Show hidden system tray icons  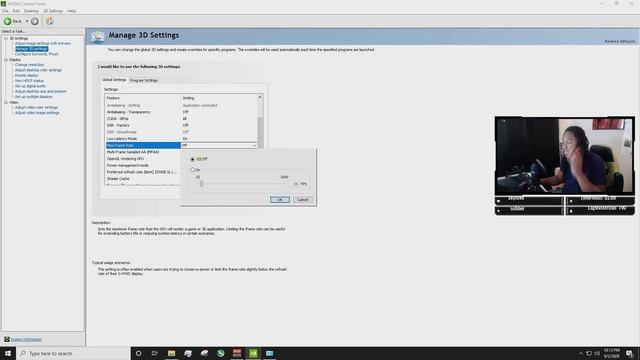pos(580,353)
